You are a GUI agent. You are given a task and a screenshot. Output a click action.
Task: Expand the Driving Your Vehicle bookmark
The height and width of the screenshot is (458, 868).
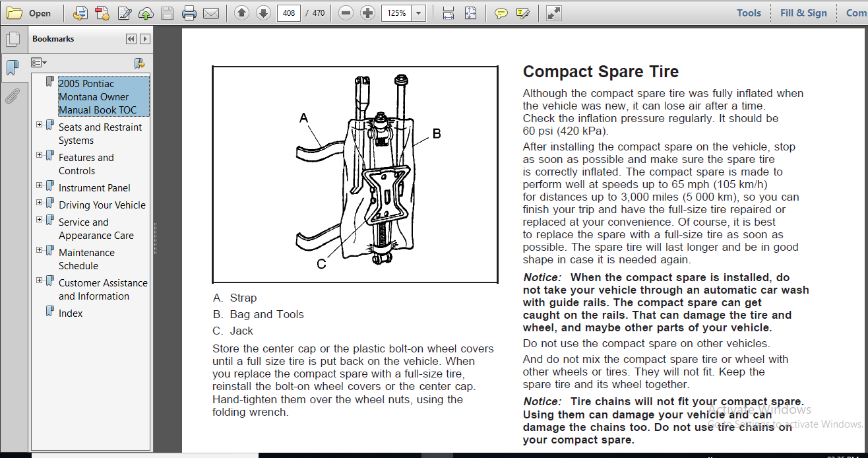click(40, 202)
